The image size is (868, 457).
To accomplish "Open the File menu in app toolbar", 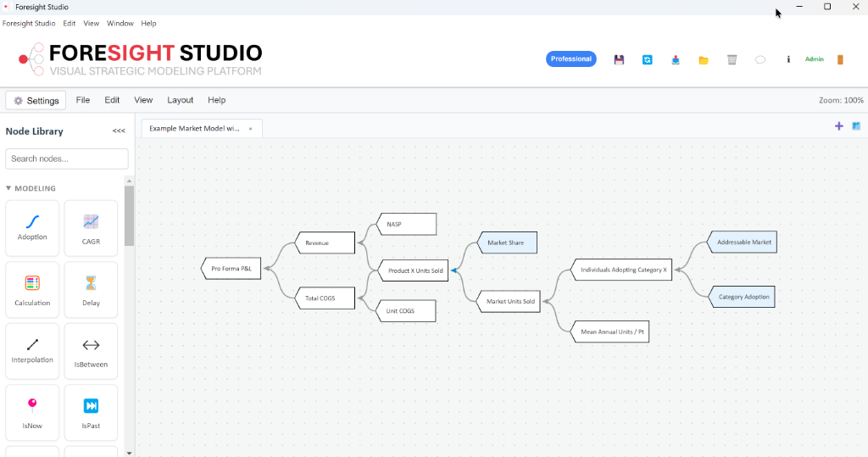I will coord(82,100).
